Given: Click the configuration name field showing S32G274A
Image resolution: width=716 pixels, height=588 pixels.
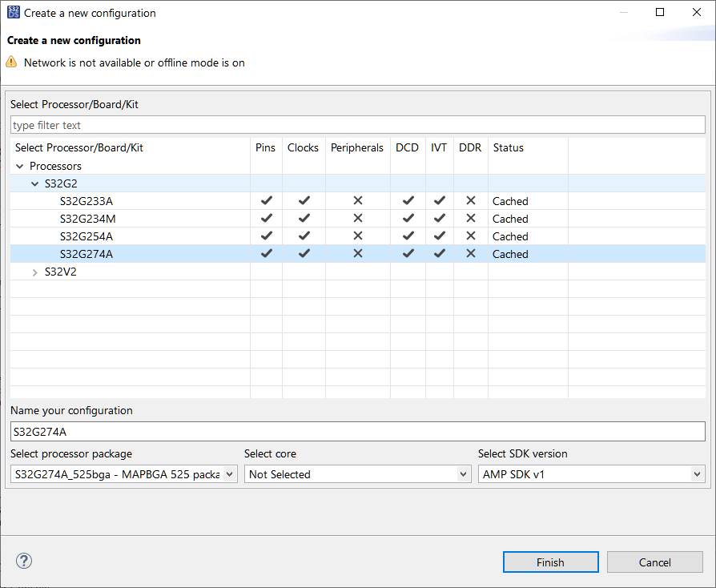Looking at the screenshot, I should pos(357,431).
